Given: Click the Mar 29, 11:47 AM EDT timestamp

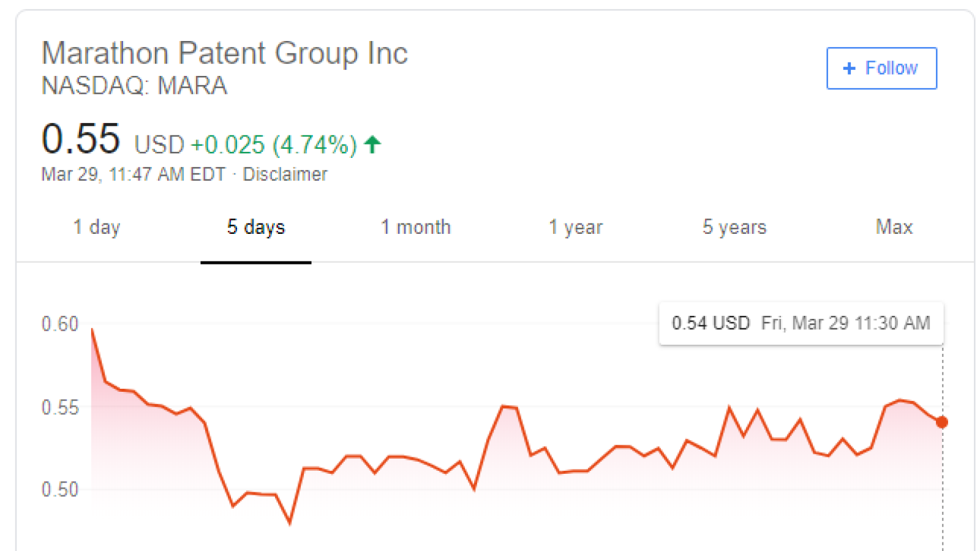Looking at the screenshot, I should 134,174.
